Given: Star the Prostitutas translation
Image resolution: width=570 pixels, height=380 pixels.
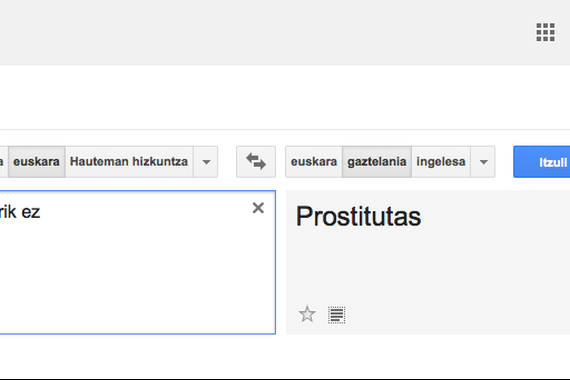Looking at the screenshot, I should tap(307, 314).
